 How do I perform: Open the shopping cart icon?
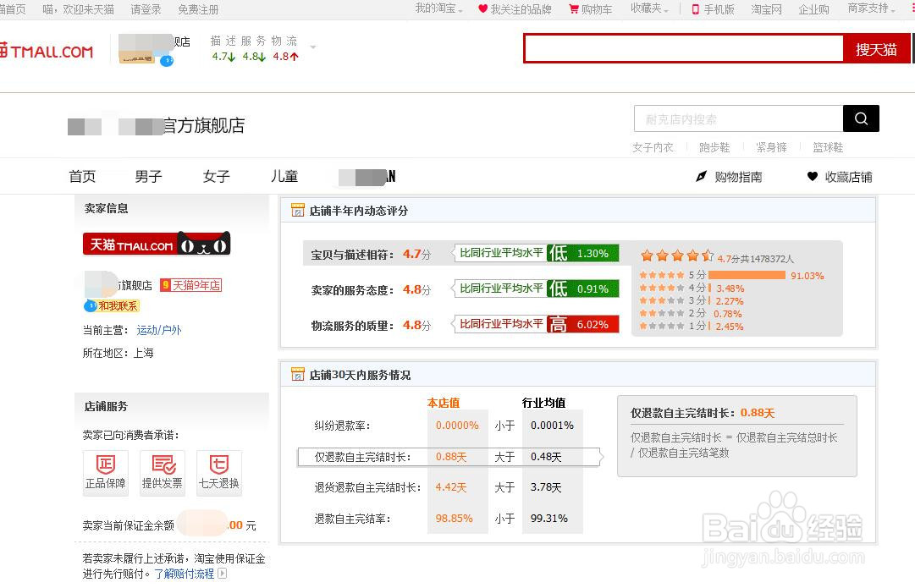coord(574,9)
